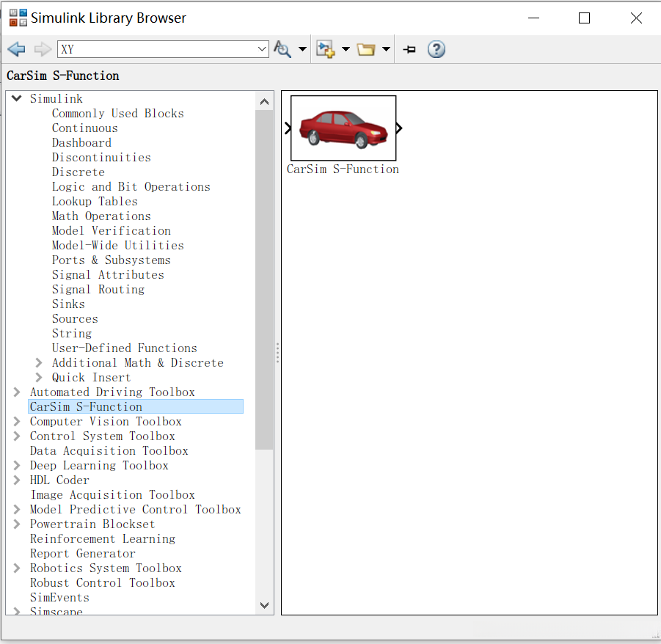Image resolution: width=661 pixels, height=644 pixels.
Task: Select Report Generator
Action: [83, 553]
